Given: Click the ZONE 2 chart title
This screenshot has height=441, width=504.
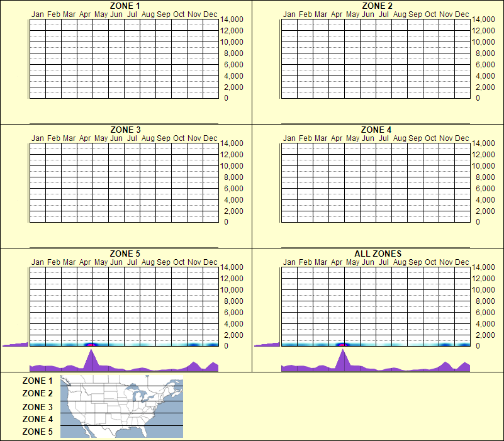Looking at the screenshot, I should click(377, 6).
